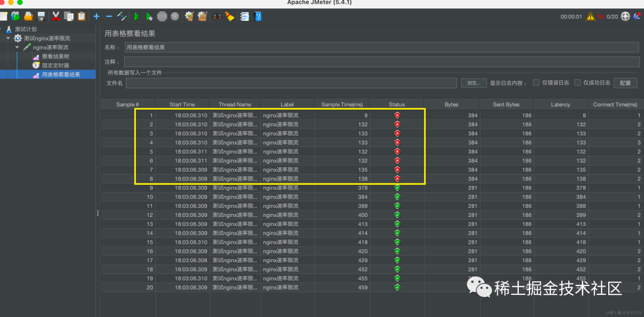Screen dimensions: 644x317
Task: Select 测试计划 in the tree
Action: point(26,29)
